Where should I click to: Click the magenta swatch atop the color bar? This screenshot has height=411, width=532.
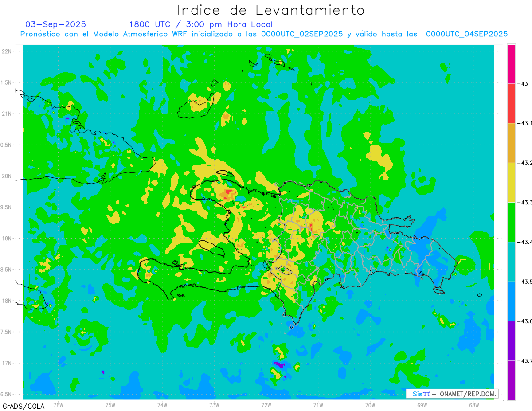511,64
